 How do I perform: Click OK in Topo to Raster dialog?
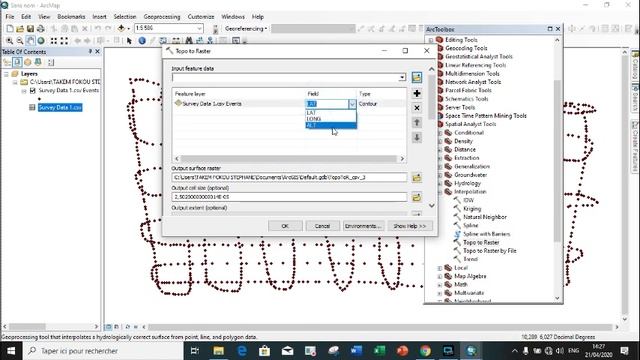tap(285, 226)
